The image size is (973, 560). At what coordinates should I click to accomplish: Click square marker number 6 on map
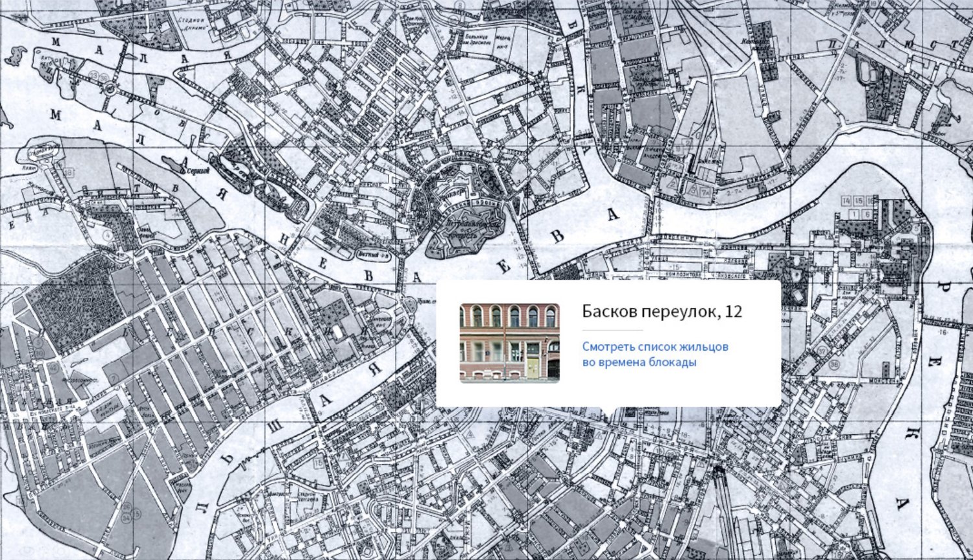point(867,214)
